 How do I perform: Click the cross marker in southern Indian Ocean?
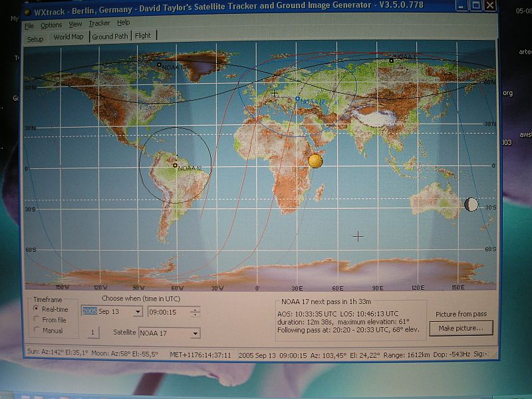358,236
